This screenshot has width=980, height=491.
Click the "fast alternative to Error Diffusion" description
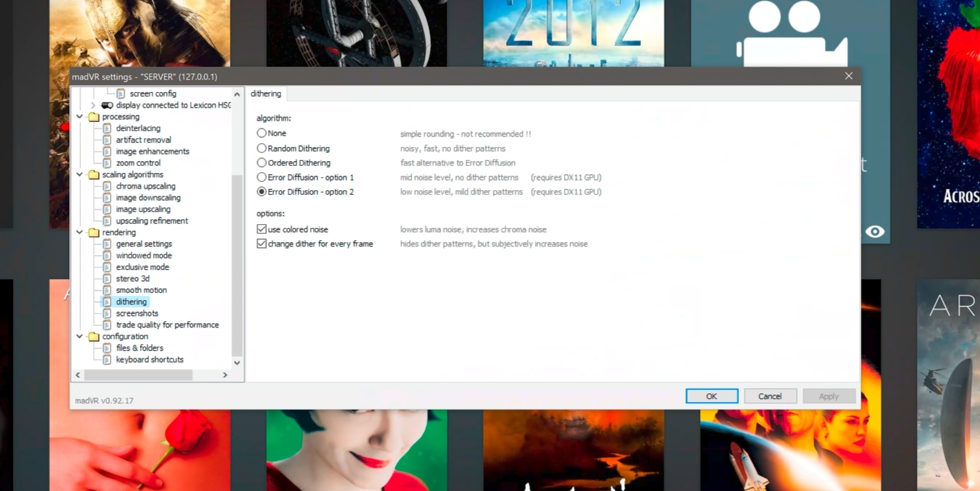pyautogui.click(x=458, y=163)
